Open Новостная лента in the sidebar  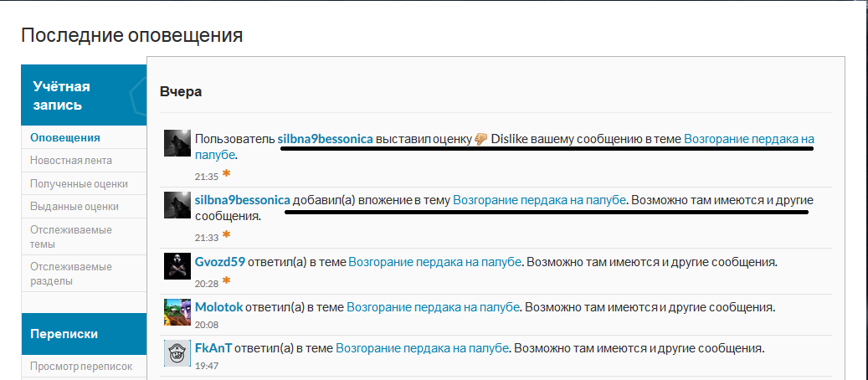click(71, 161)
